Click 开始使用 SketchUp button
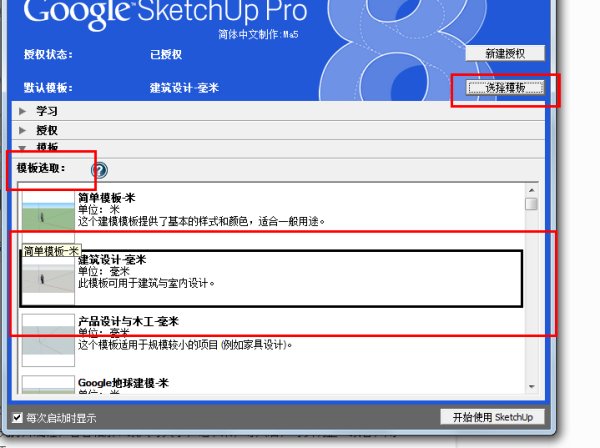 (492, 417)
